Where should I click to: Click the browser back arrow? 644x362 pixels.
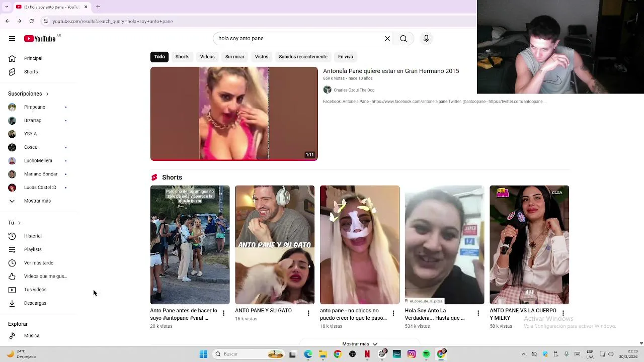(7, 21)
